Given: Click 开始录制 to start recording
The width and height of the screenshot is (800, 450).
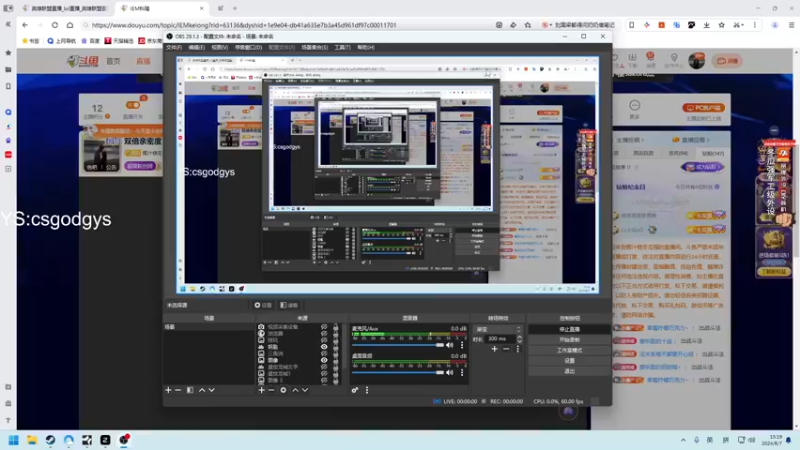Looking at the screenshot, I should click(x=569, y=340).
